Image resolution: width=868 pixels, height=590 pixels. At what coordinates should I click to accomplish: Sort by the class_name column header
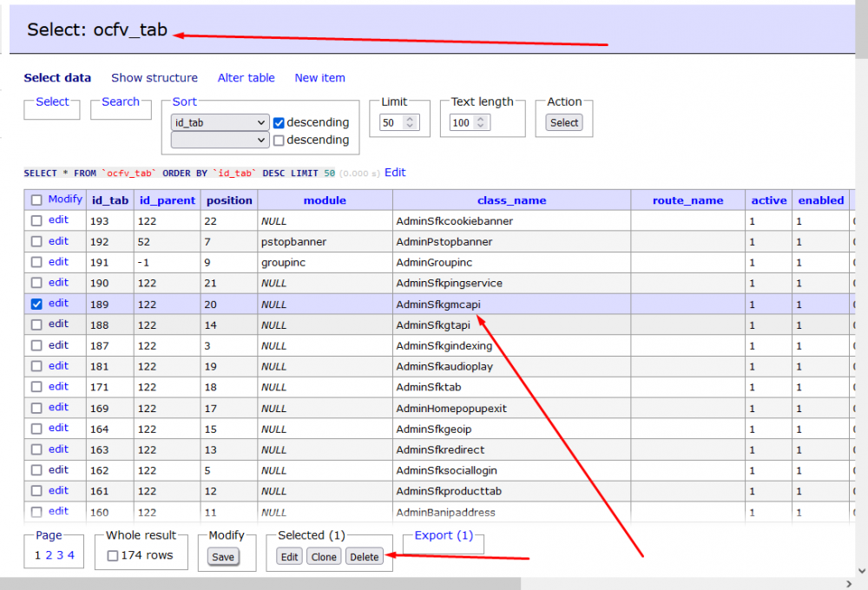coord(511,200)
